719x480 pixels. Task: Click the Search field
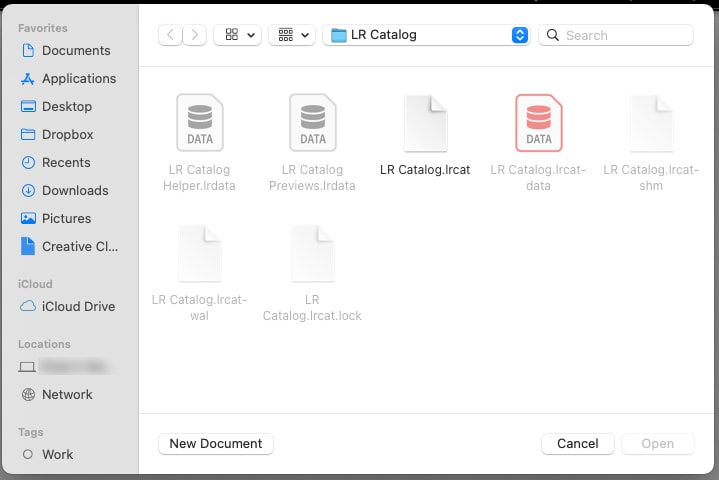(x=616, y=35)
